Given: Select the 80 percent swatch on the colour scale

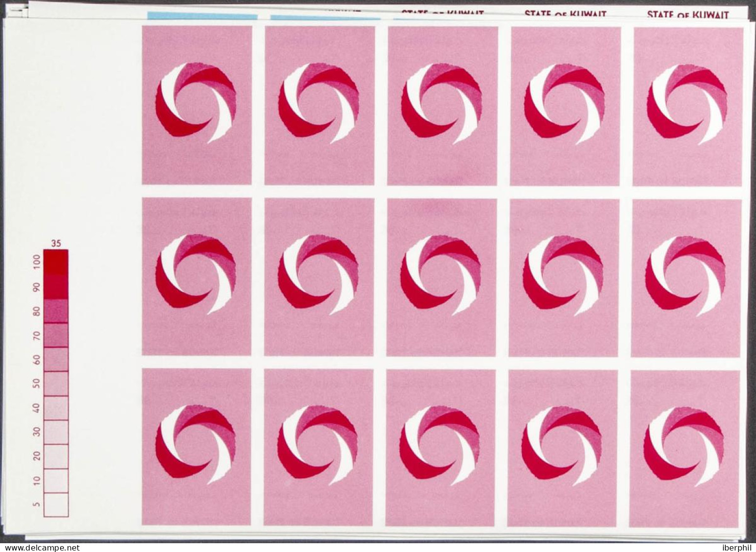Looking at the screenshot, I should 56,311.
